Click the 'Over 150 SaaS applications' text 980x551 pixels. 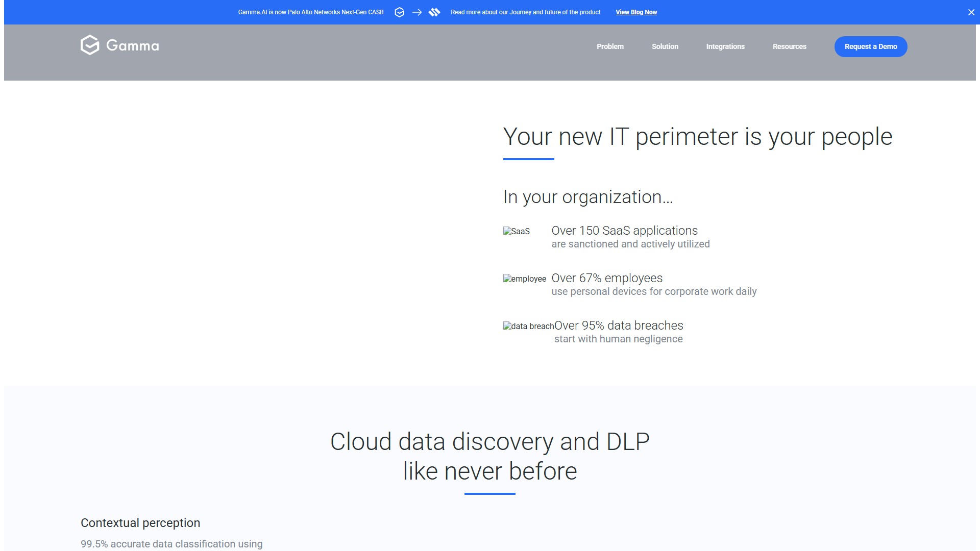coord(624,231)
